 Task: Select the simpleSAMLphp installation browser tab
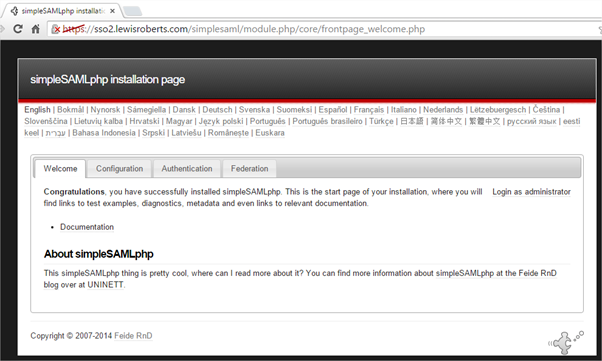click(61, 11)
